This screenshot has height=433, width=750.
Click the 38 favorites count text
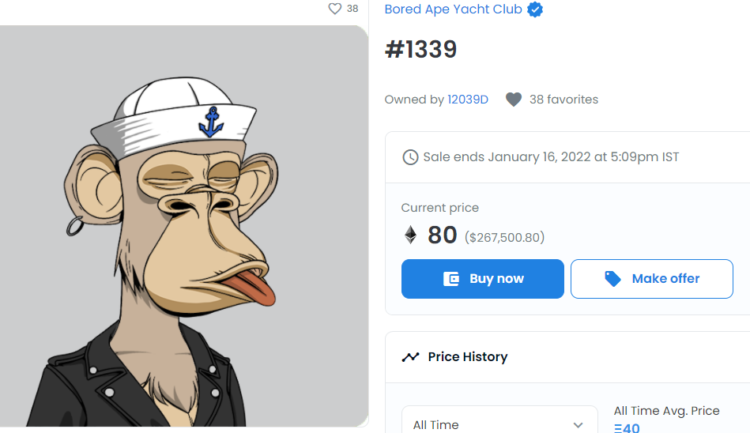[564, 99]
